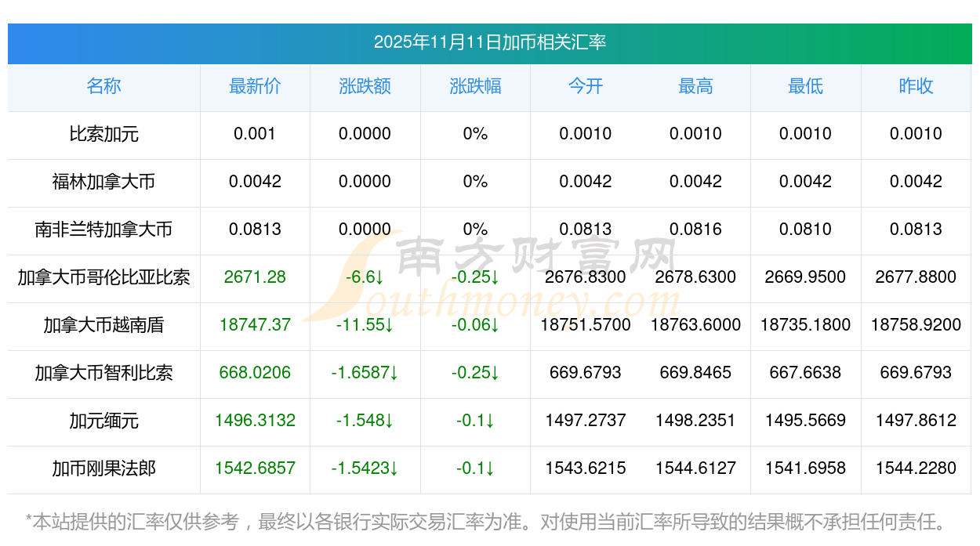This screenshot has height=546, width=980.
Task: Click low value 2669.9500
Action: (805, 277)
